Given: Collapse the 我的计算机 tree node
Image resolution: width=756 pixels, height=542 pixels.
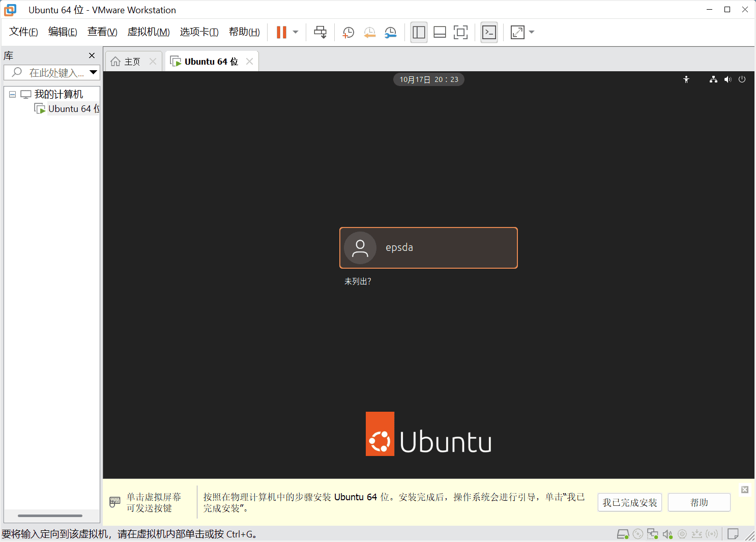Looking at the screenshot, I should tap(12, 95).
